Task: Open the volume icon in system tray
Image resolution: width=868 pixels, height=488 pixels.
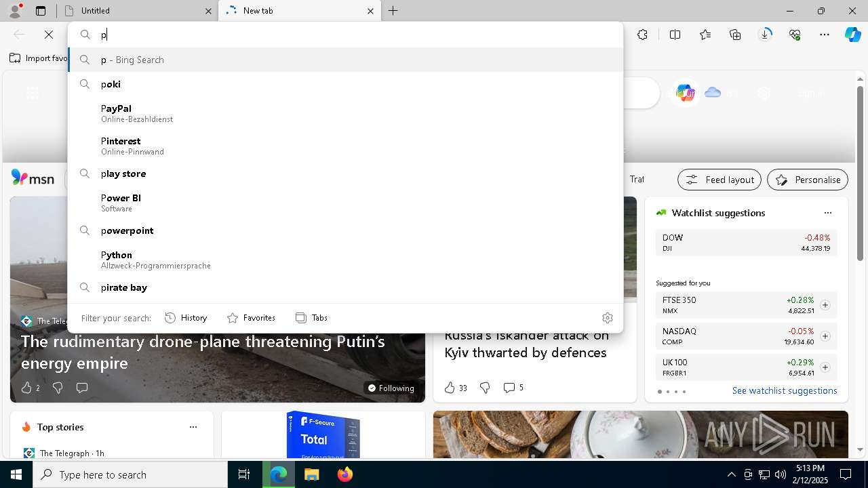Action: (780, 474)
